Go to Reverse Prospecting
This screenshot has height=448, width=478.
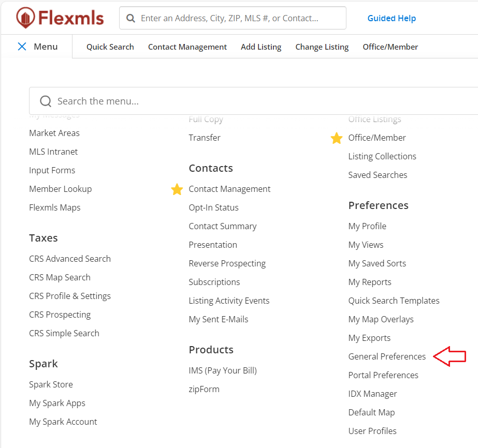(227, 263)
